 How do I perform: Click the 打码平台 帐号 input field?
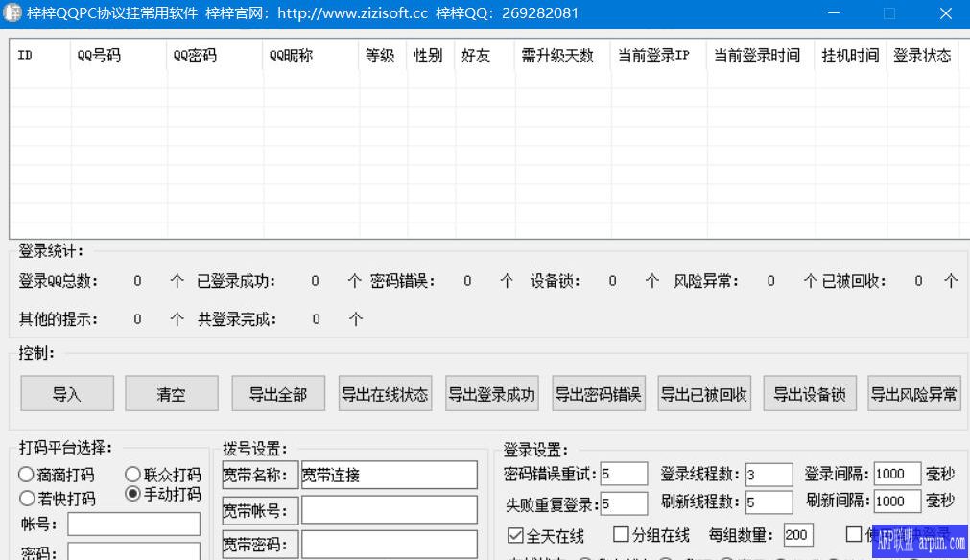tap(133, 525)
